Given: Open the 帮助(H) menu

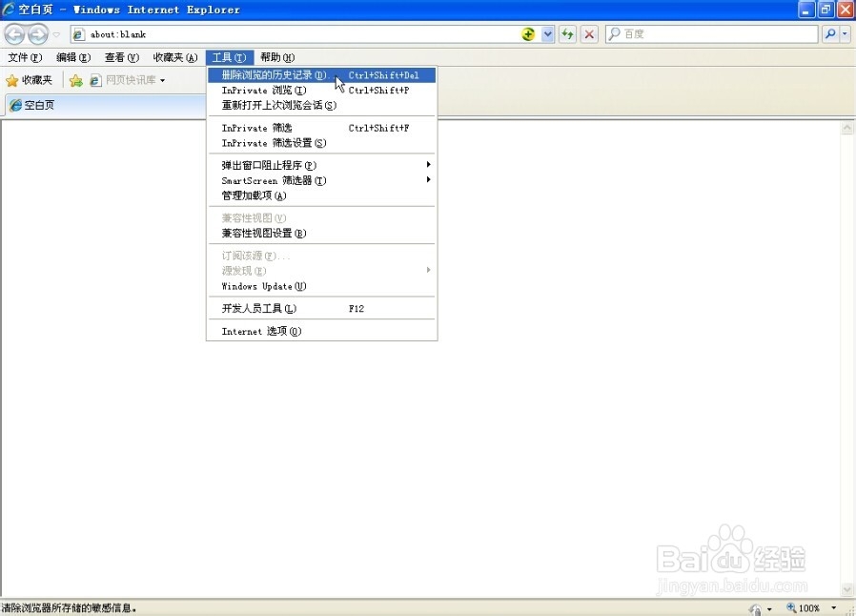Looking at the screenshot, I should click(x=277, y=57).
